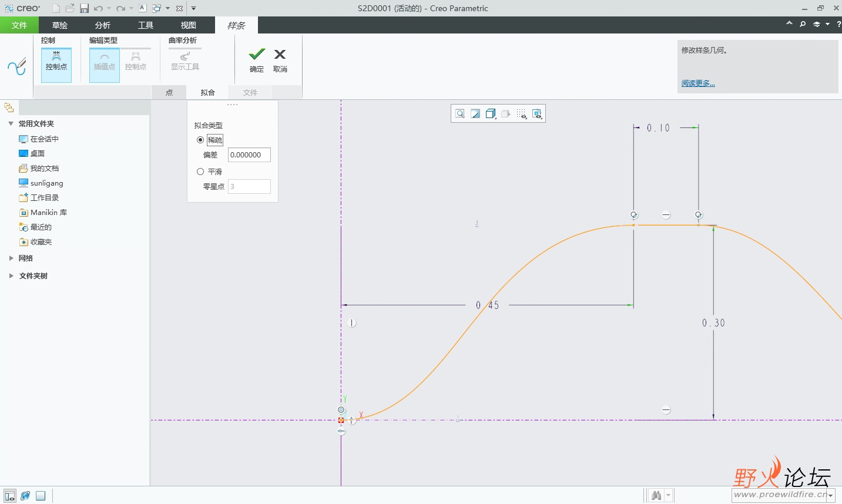Confirm with the 确定 green checkmark

pos(257,61)
